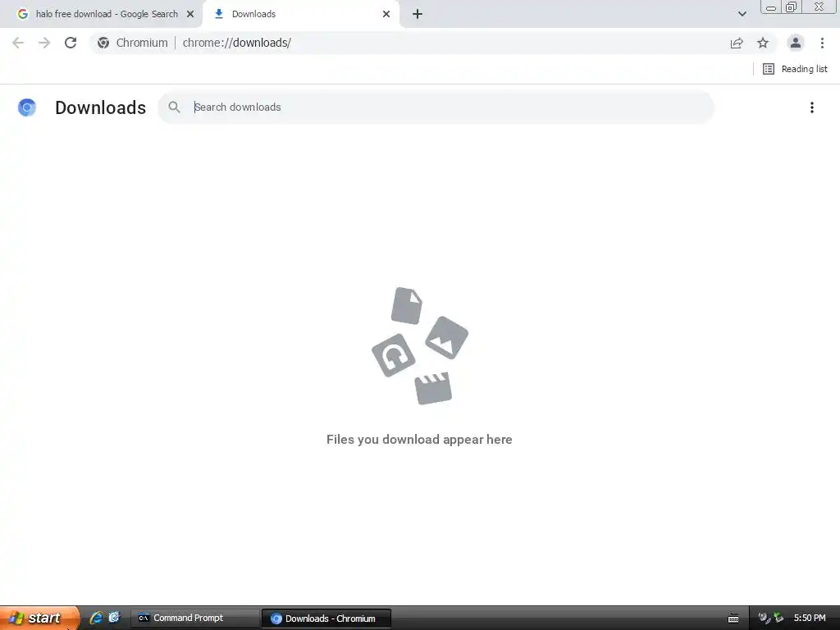Close the Downloads tab

pos(386,14)
